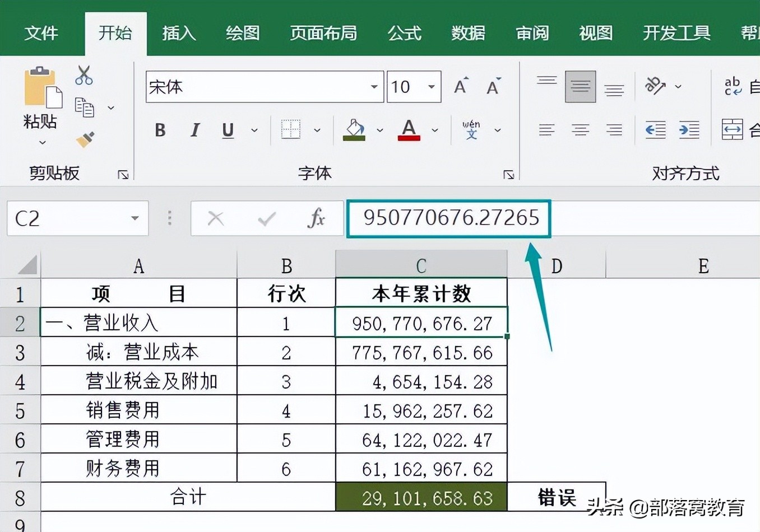Open the font name dropdown
The height and width of the screenshot is (532, 760).
point(374,87)
